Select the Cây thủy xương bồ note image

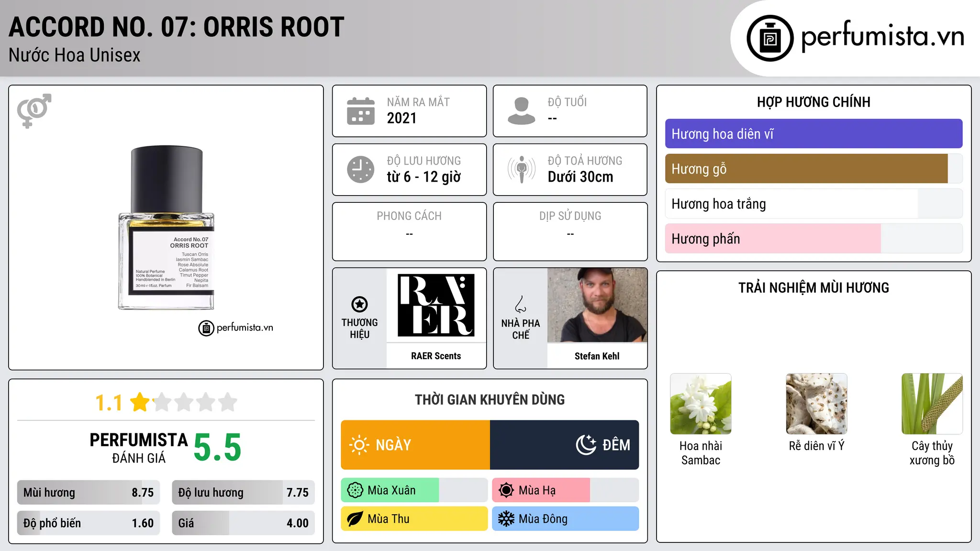pyautogui.click(x=932, y=404)
